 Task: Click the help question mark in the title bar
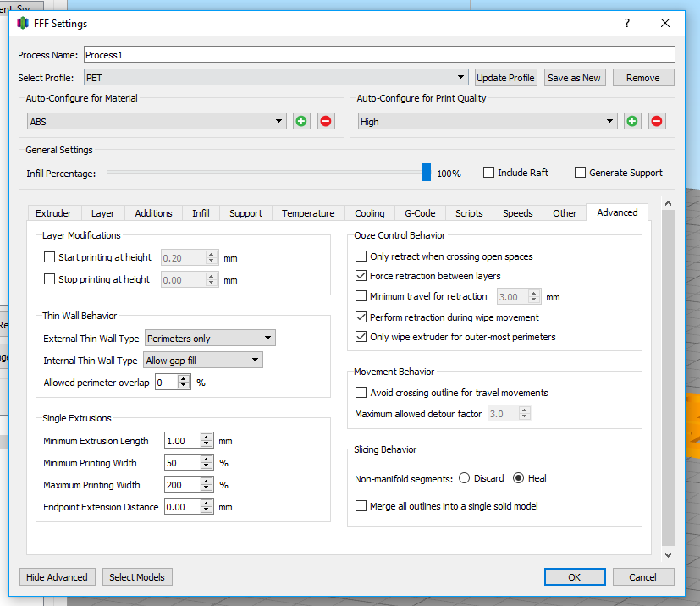tap(627, 23)
